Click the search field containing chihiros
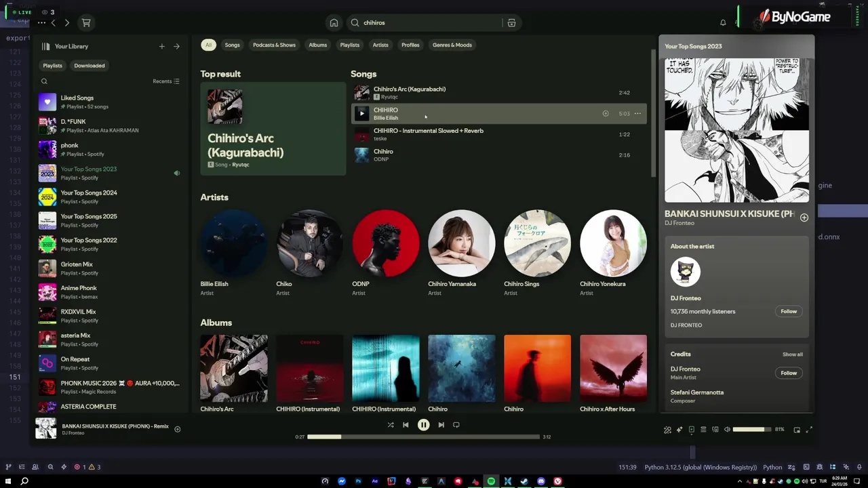868x488 pixels. point(434,22)
